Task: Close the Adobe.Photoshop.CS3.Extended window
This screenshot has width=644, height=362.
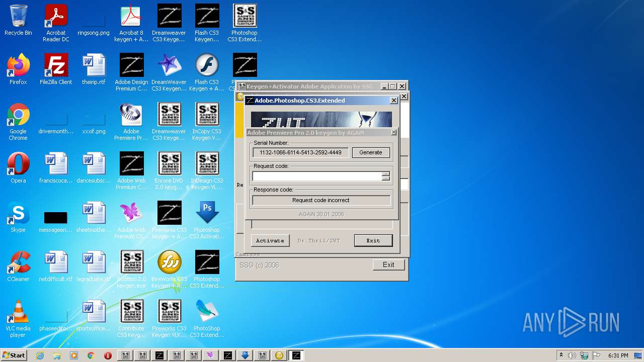Action: [394, 101]
